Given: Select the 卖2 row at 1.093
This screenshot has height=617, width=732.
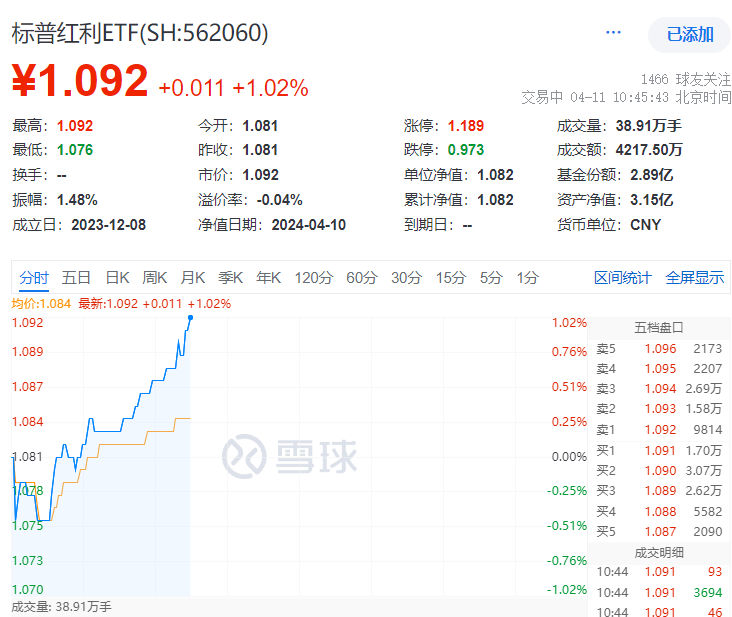Looking at the screenshot, I should [x=659, y=409].
